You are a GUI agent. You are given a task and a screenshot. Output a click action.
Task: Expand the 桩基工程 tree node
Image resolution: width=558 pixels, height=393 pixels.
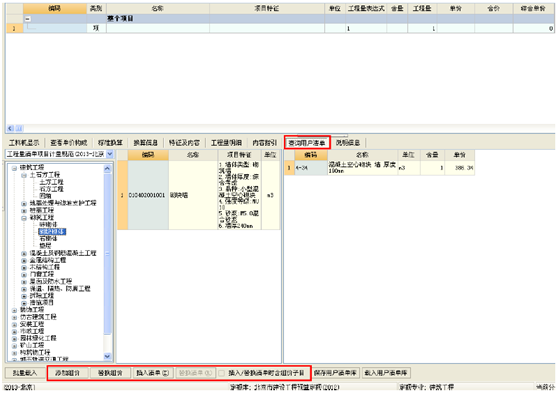pos(24,210)
